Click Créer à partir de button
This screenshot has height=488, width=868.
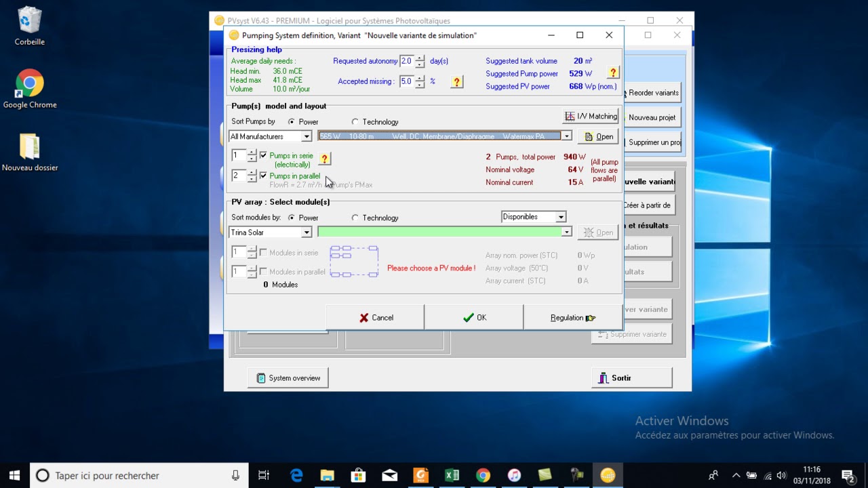click(x=648, y=205)
